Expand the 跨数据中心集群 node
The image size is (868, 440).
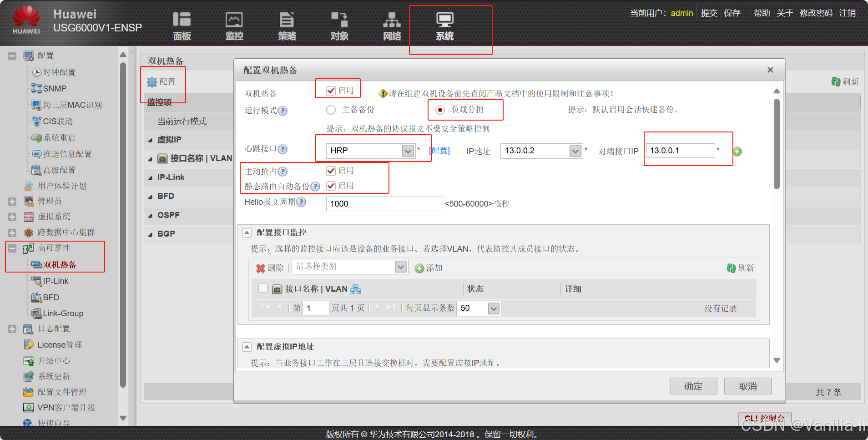click(12, 233)
